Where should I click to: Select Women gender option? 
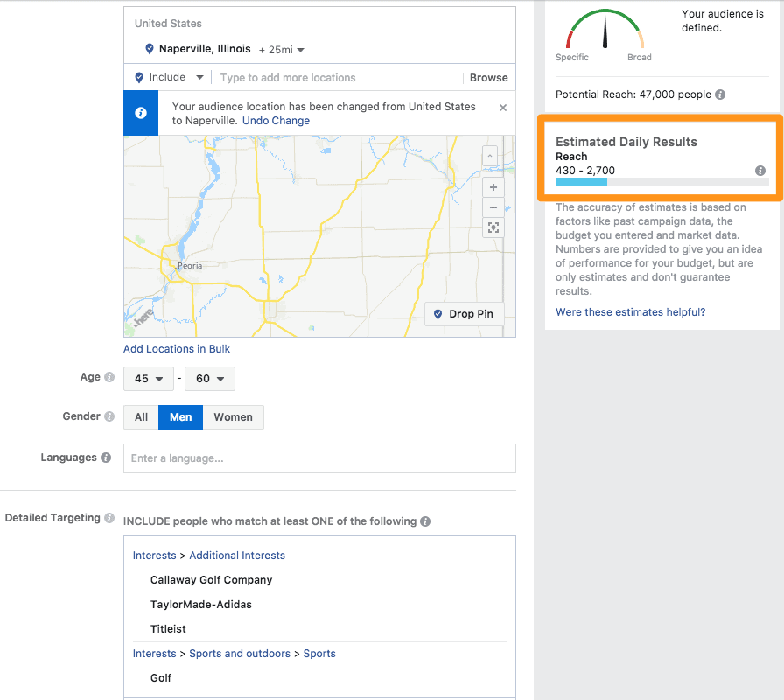[x=233, y=417]
